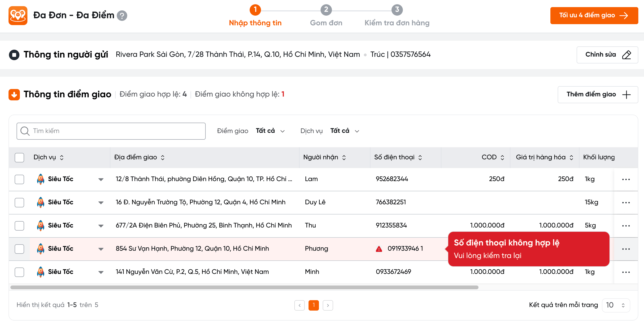Click the red warning icon beside Phương's phone
Screen dimensions: 644x321
[379, 249]
